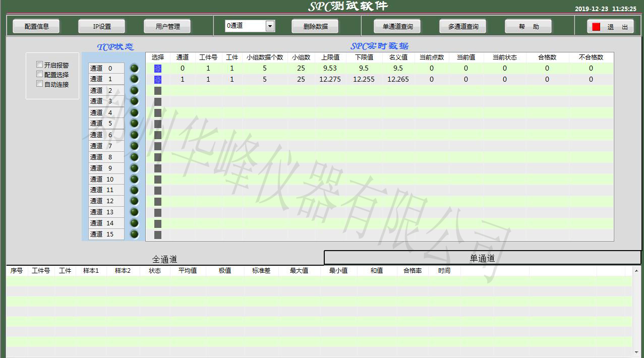
Task: Click the 配置信息 button
Action: [36, 27]
